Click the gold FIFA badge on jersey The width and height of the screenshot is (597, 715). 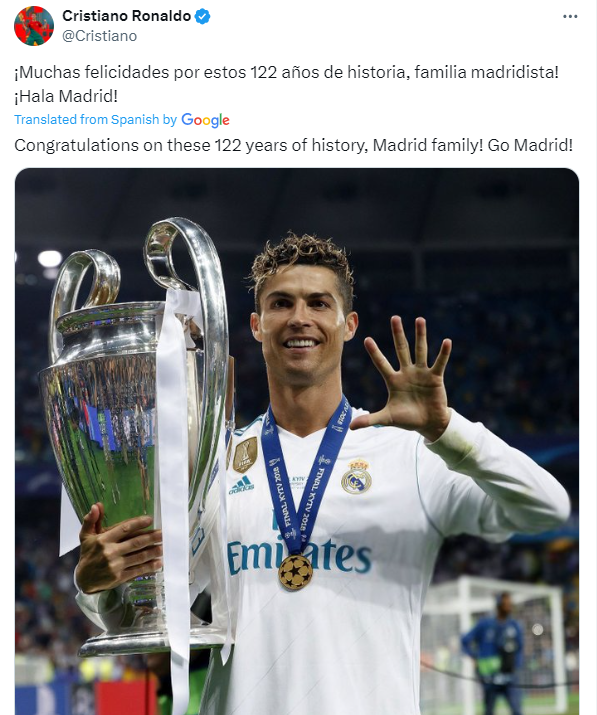245,455
